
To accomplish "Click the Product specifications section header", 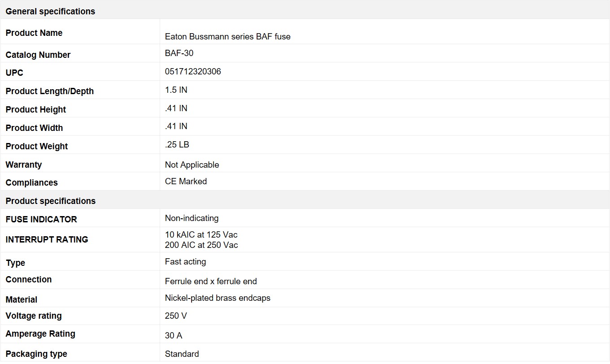I will (50, 201).
